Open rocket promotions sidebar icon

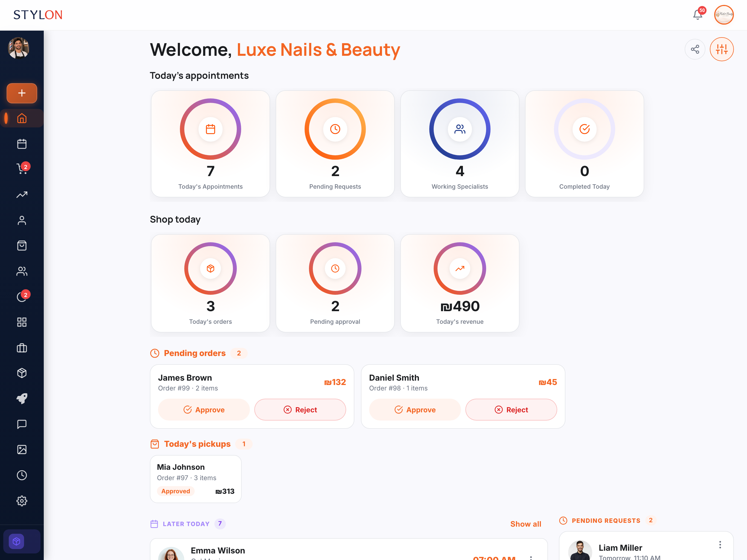pyautogui.click(x=22, y=399)
